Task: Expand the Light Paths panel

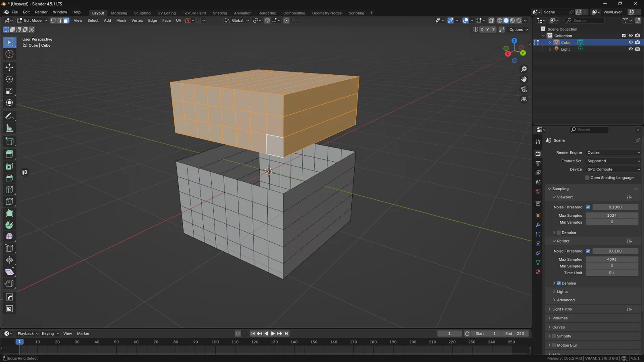Action: coord(561,309)
